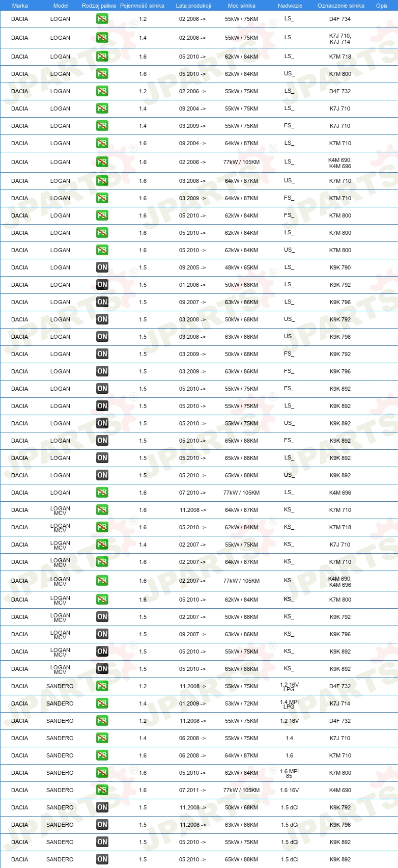Click PB icon in LOGAN MCV 11.2008 row
Screen dimensions: 398x868
(x=102, y=510)
